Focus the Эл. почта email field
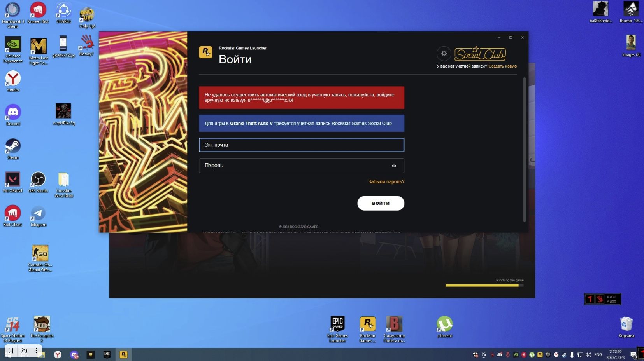The width and height of the screenshot is (644, 361). coord(302,145)
